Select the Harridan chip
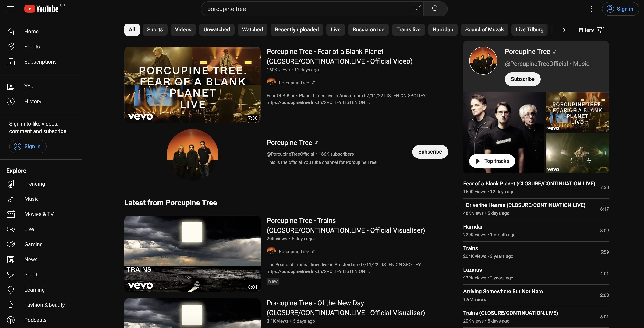 [443, 30]
